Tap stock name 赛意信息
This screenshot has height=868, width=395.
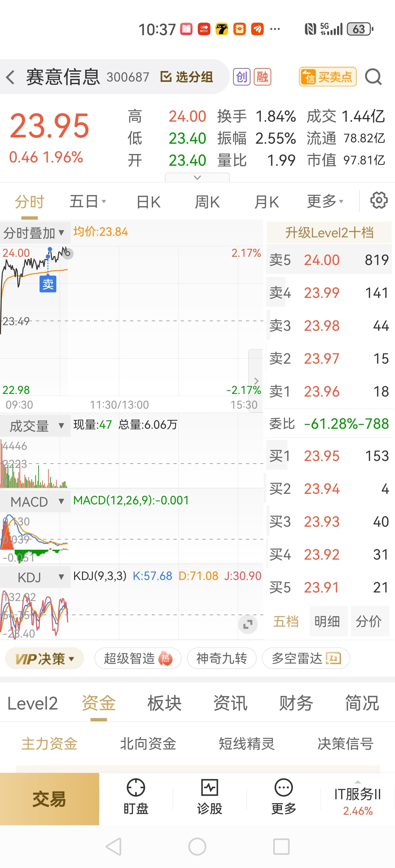[63, 77]
